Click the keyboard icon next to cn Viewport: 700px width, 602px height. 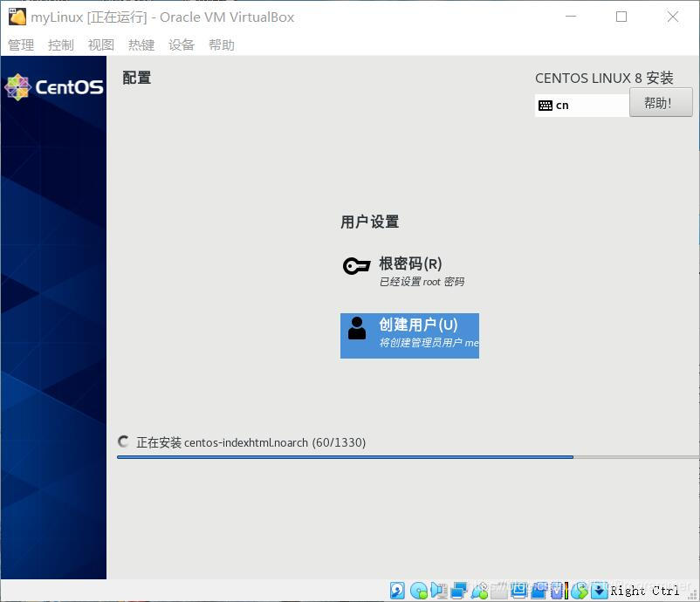coord(546,106)
